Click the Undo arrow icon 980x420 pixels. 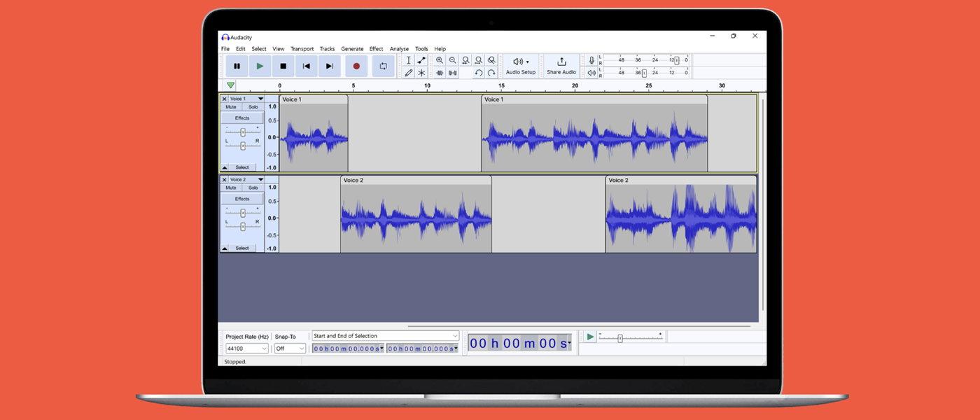pos(478,73)
